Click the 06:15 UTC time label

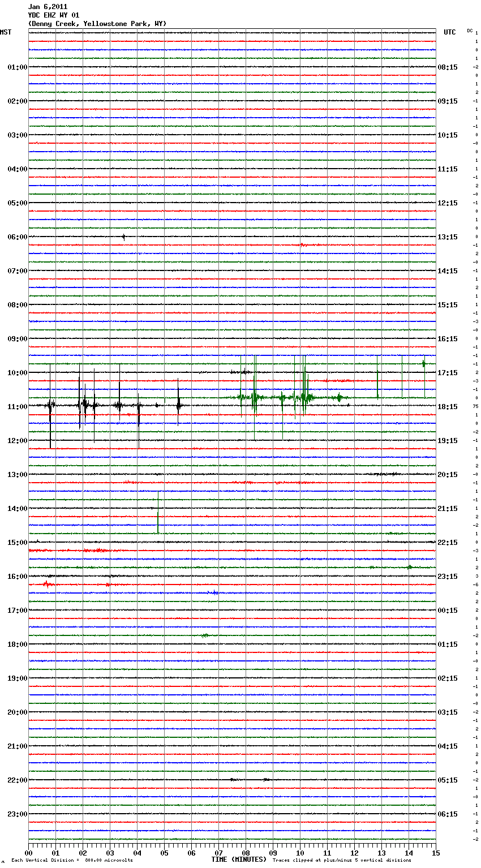point(448,814)
